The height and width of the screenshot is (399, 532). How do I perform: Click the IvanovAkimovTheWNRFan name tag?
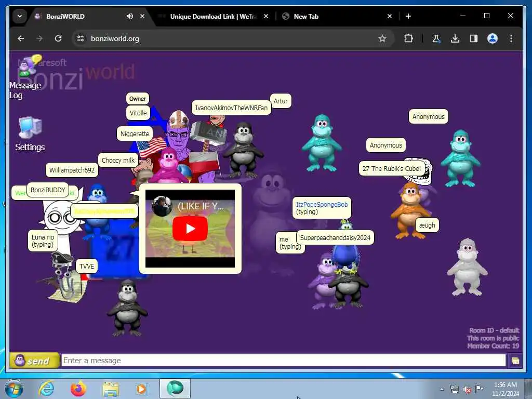[231, 108]
